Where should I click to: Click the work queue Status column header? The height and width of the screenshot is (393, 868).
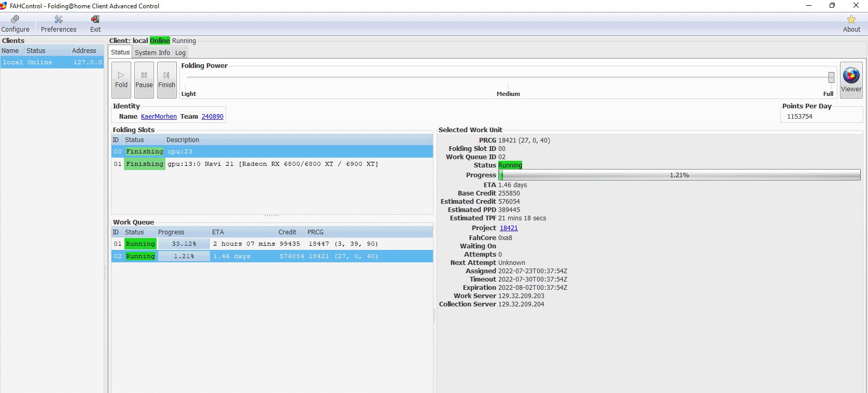(140, 232)
